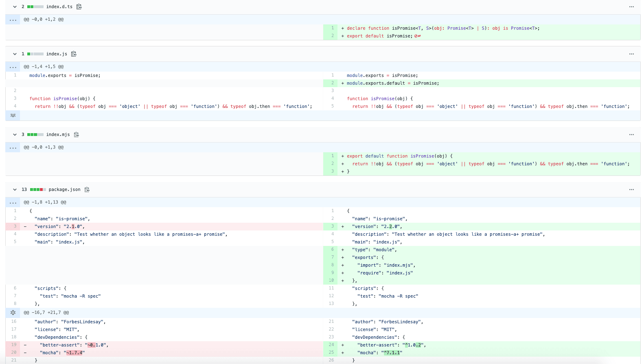Viewport: 644px width, 364px height.
Task: Copy the index.mjs file path
Action: tap(76, 134)
